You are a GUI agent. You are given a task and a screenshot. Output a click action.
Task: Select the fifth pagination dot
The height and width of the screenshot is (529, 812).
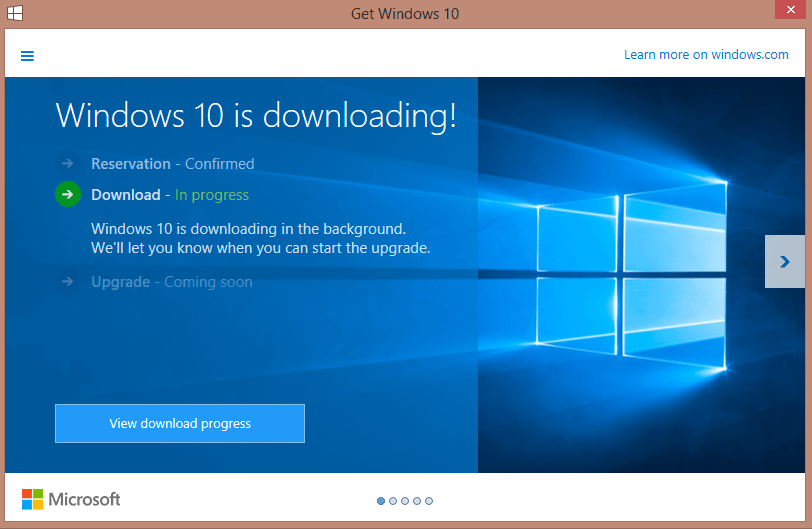[429, 501]
